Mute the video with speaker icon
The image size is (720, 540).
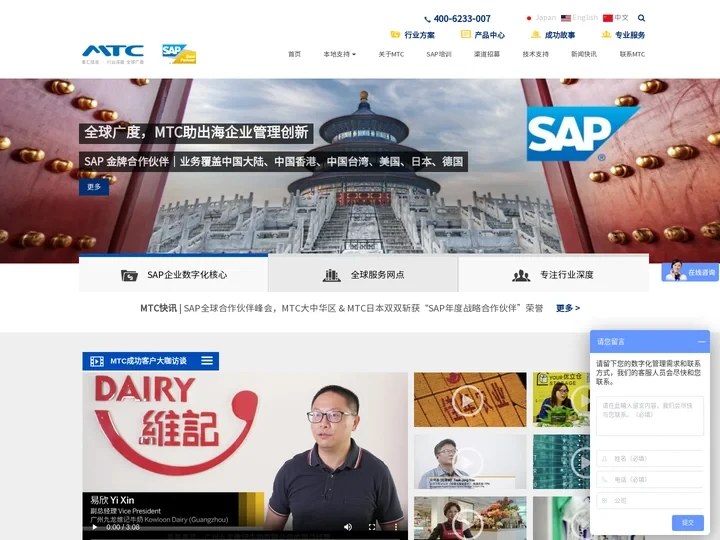(348, 527)
